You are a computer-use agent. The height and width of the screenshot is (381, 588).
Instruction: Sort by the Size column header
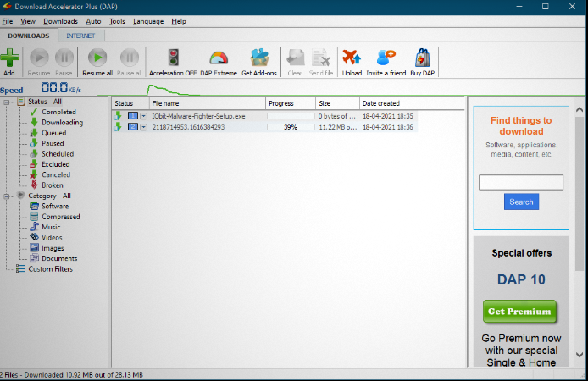tap(337, 103)
